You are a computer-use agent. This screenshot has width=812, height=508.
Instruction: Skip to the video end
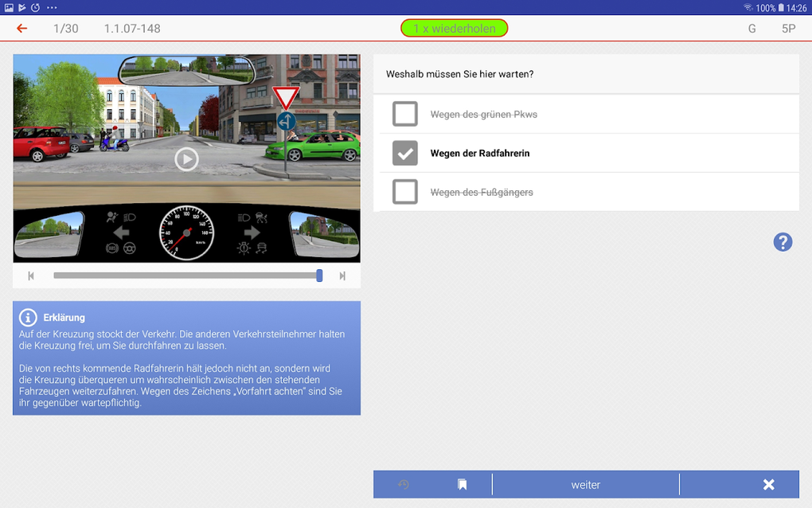pyautogui.click(x=342, y=276)
